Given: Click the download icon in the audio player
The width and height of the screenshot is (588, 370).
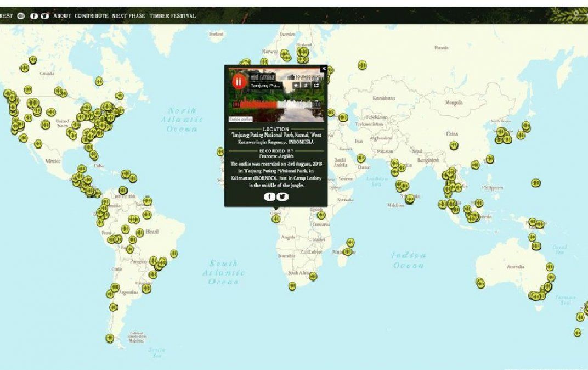Looking at the screenshot, I should pos(306,85).
